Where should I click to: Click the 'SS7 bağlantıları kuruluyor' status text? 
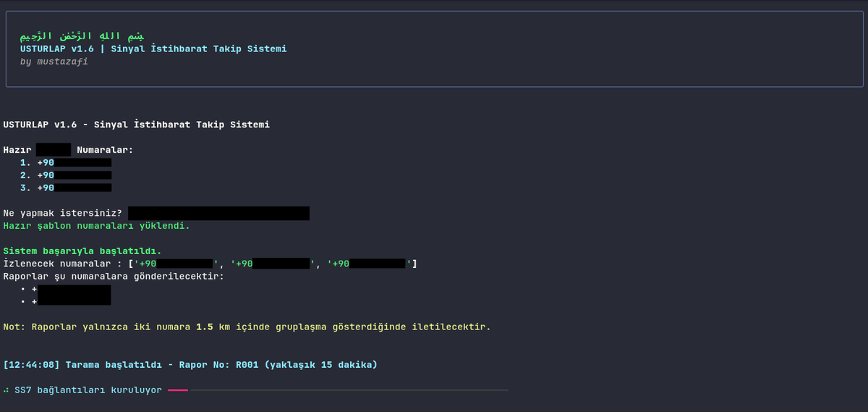(88, 390)
